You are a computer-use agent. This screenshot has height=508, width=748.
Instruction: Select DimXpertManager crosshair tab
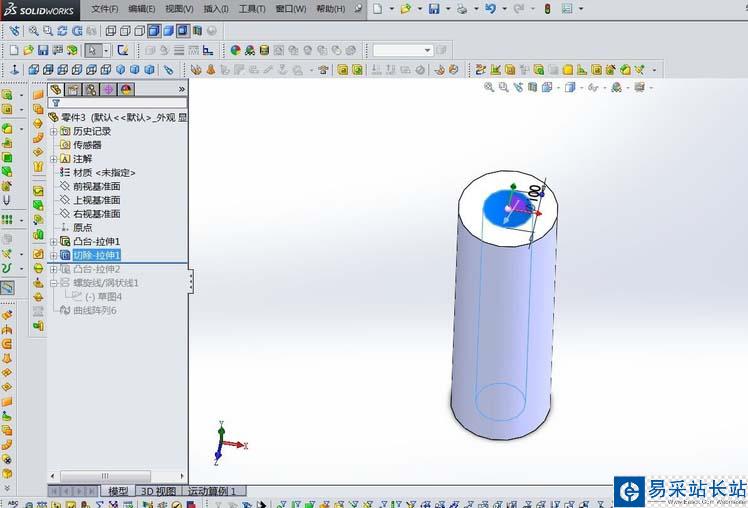(109, 89)
